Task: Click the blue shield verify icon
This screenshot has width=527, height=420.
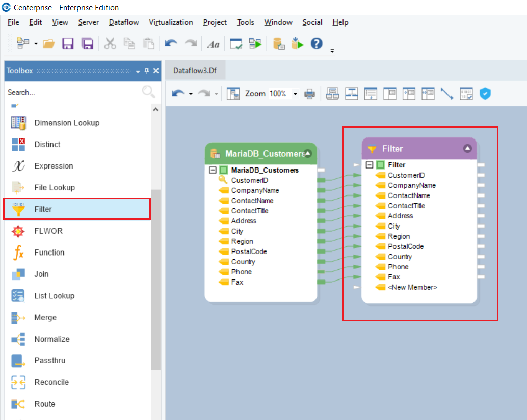Action: [x=485, y=94]
